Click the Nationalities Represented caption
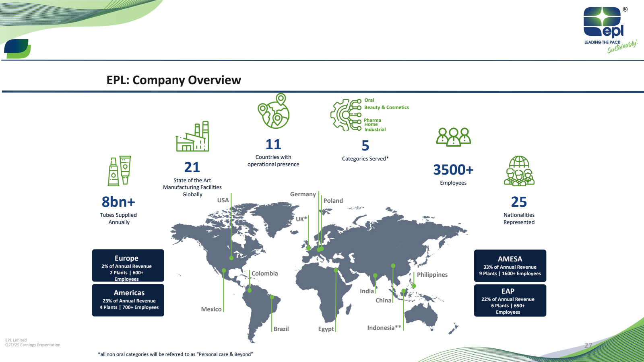This screenshot has height=362, width=644. (519, 219)
